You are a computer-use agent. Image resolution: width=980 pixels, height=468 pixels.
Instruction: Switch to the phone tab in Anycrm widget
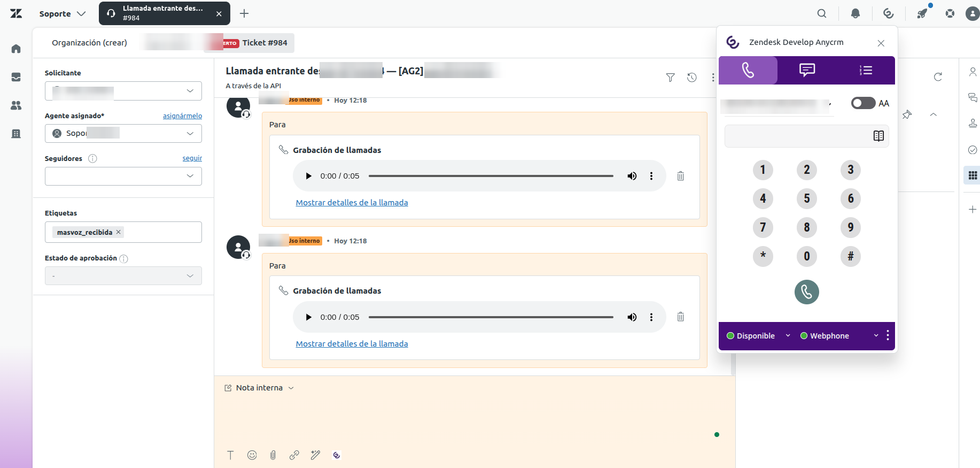pos(748,70)
